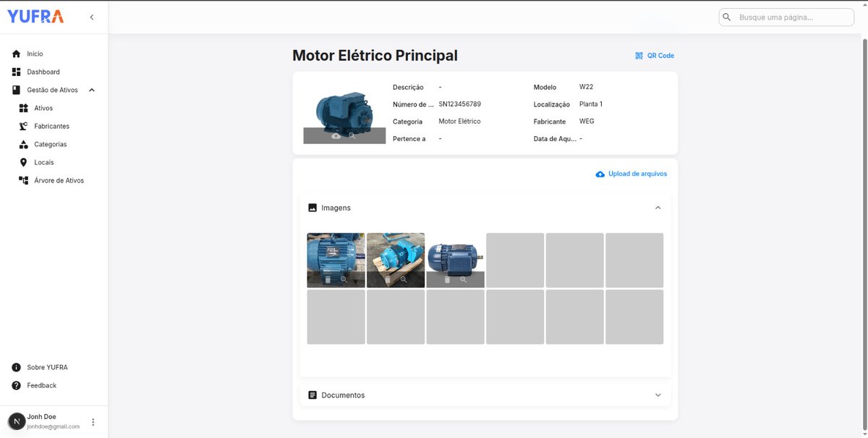Click the Documentos section header label
Screen dimensions: 868x438
tap(344, 395)
